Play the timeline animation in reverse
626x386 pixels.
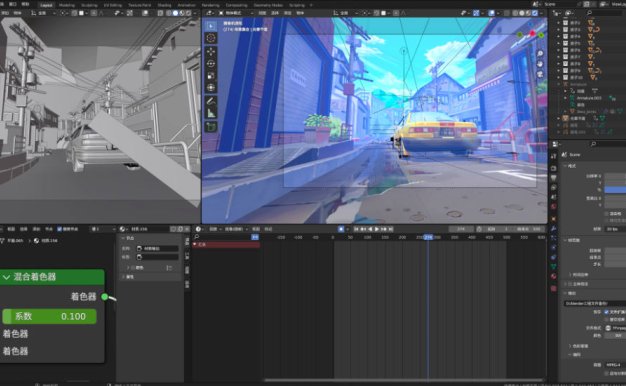click(x=370, y=229)
